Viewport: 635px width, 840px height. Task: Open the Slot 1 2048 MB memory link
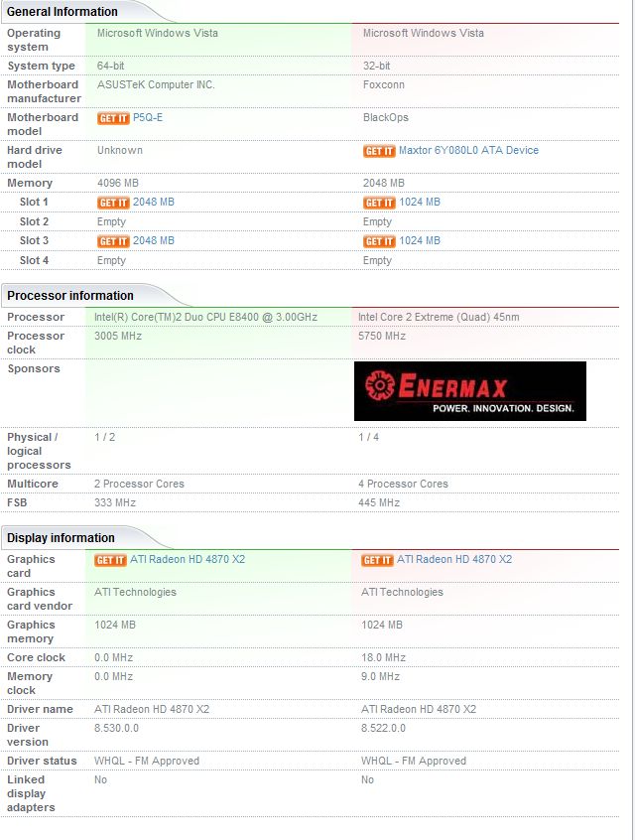[154, 202]
